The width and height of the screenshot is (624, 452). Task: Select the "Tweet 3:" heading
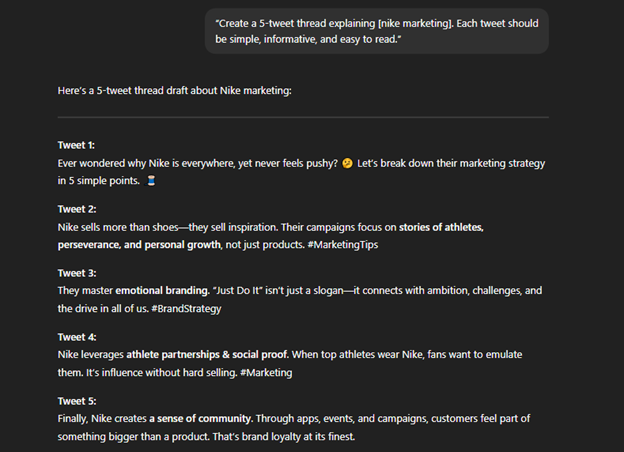point(76,273)
